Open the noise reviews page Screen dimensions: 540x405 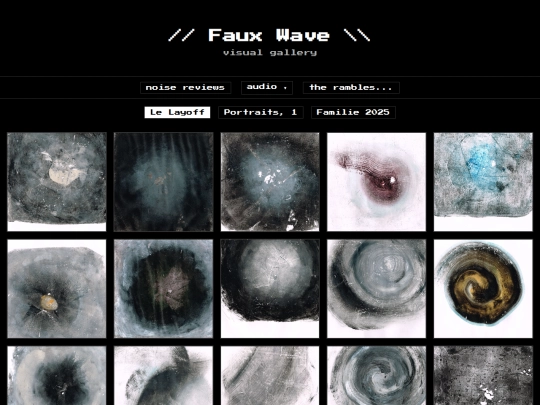pyautogui.click(x=185, y=87)
